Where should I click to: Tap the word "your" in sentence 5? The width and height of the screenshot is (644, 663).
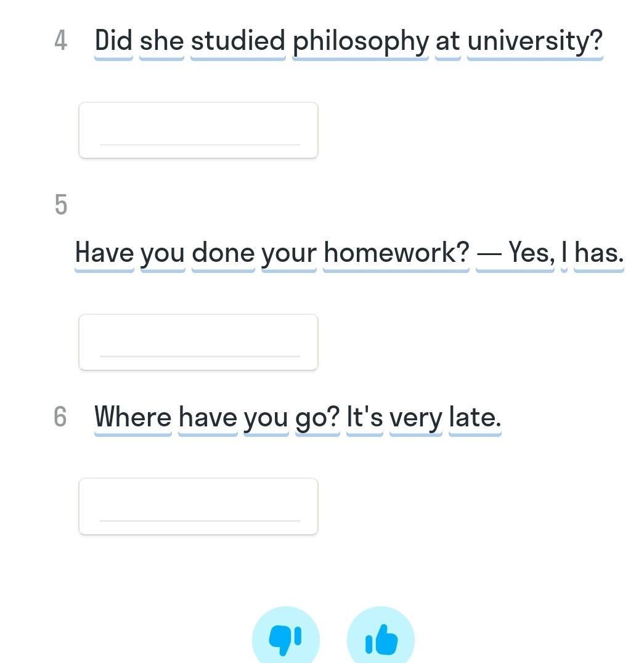[x=289, y=252]
